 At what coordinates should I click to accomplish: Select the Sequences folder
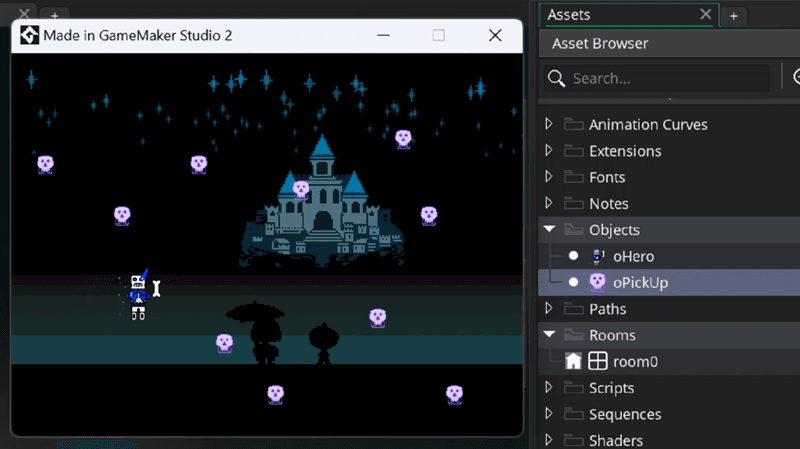[x=625, y=414]
